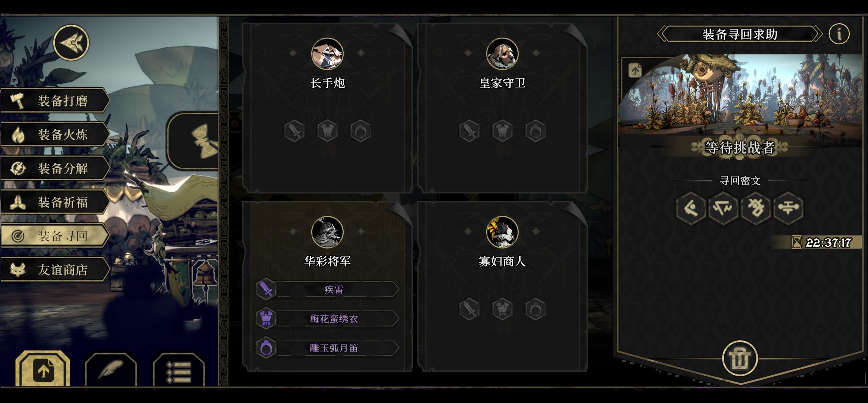Select the 寡妇商人 character portrait
The height and width of the screenshot is (403, 868).
click(x=502, y=232)
